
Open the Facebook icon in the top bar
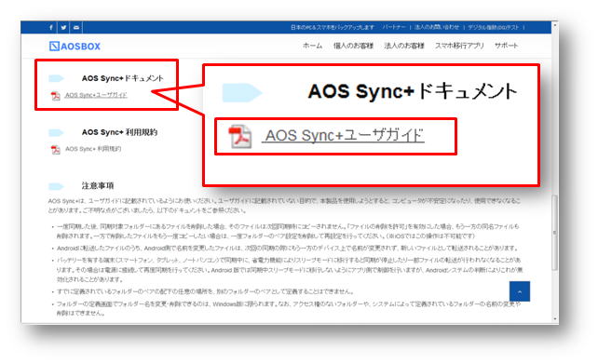point(51,27)
